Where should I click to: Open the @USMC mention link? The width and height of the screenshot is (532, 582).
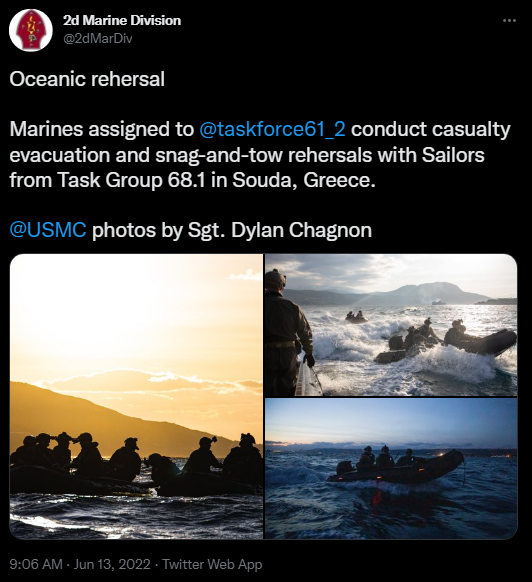(x=48, y=230)
